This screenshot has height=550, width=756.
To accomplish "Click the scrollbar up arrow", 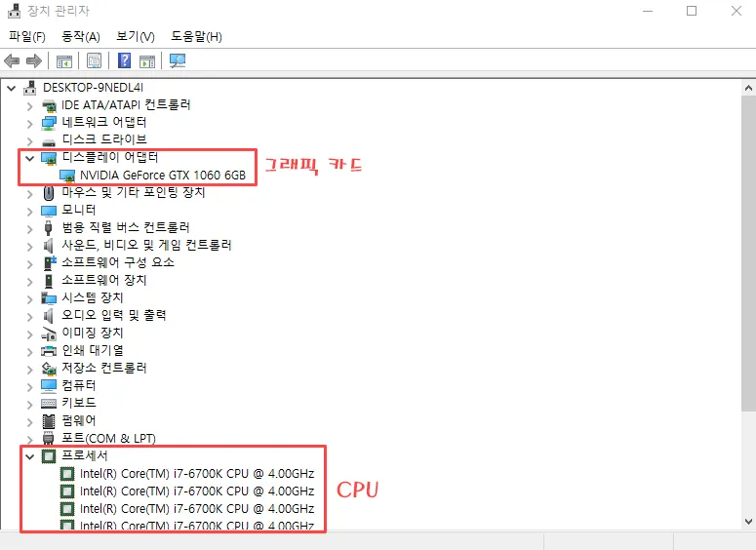I will (748, 88).
